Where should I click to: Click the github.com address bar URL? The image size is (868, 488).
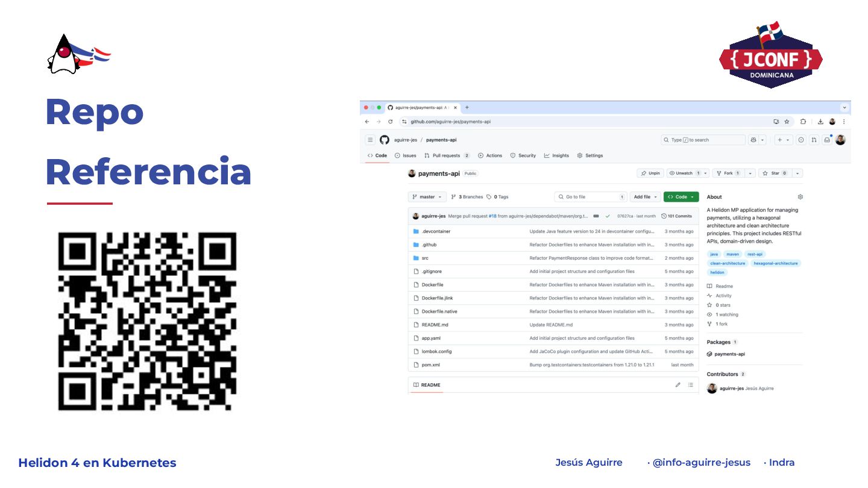click(x=451, y=122)
